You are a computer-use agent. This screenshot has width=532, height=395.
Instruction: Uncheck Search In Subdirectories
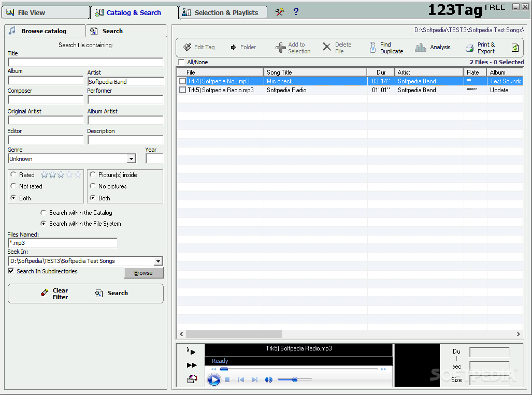(11, 271)
